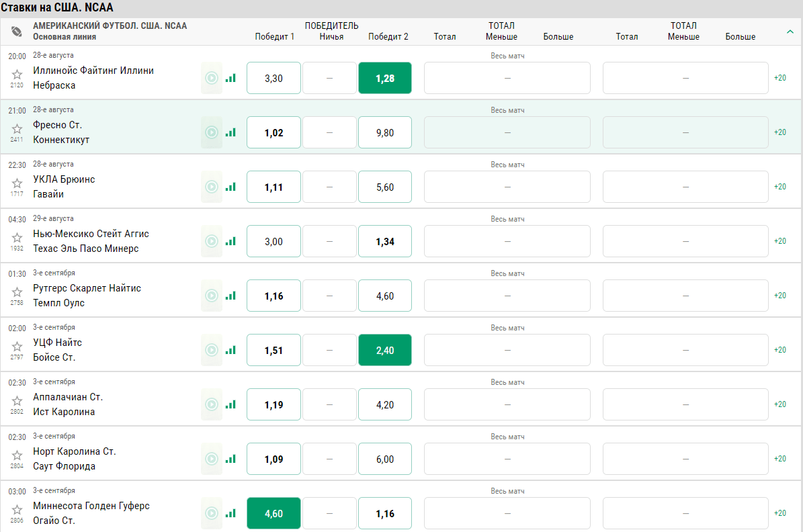Add УКЛА Брюинс match to favorites
Screen dimensions: 803x532
[x=17, y=183]
